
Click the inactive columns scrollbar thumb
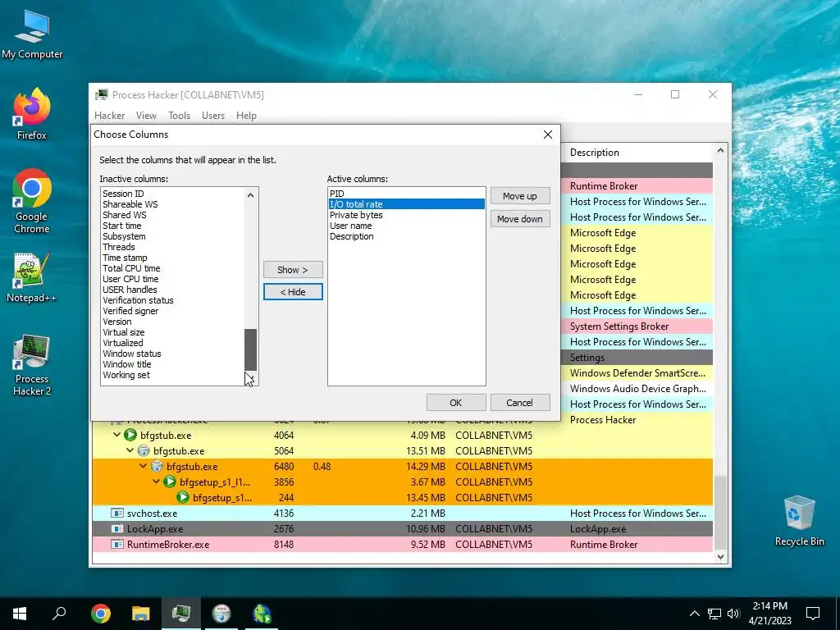click(250, 349)
